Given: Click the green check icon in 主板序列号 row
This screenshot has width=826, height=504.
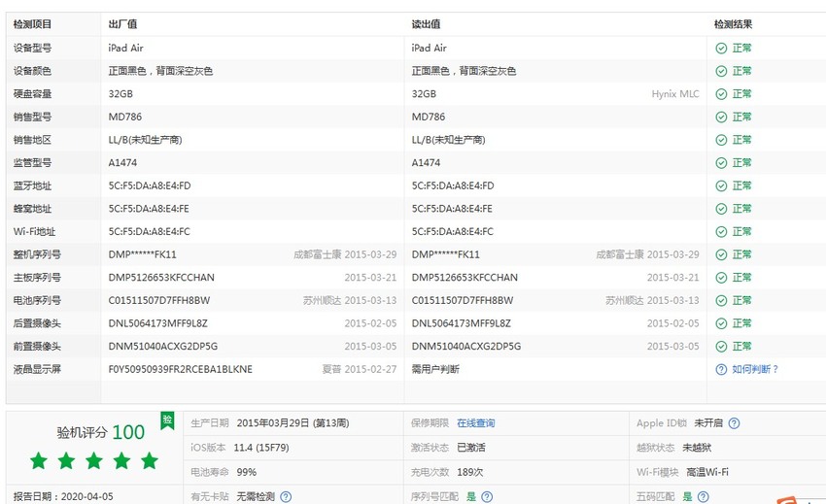Looking at the screenshot, I should [721, 278].
